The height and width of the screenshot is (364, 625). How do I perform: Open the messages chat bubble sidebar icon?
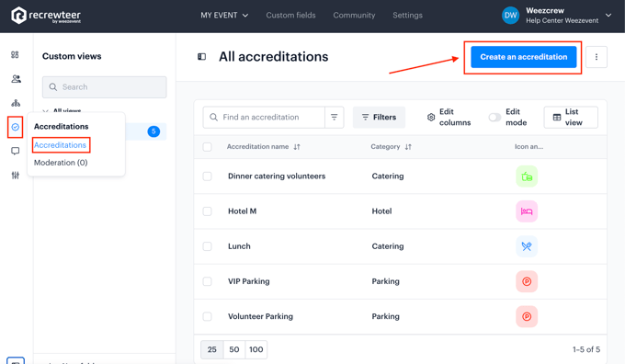coord(15,151)
